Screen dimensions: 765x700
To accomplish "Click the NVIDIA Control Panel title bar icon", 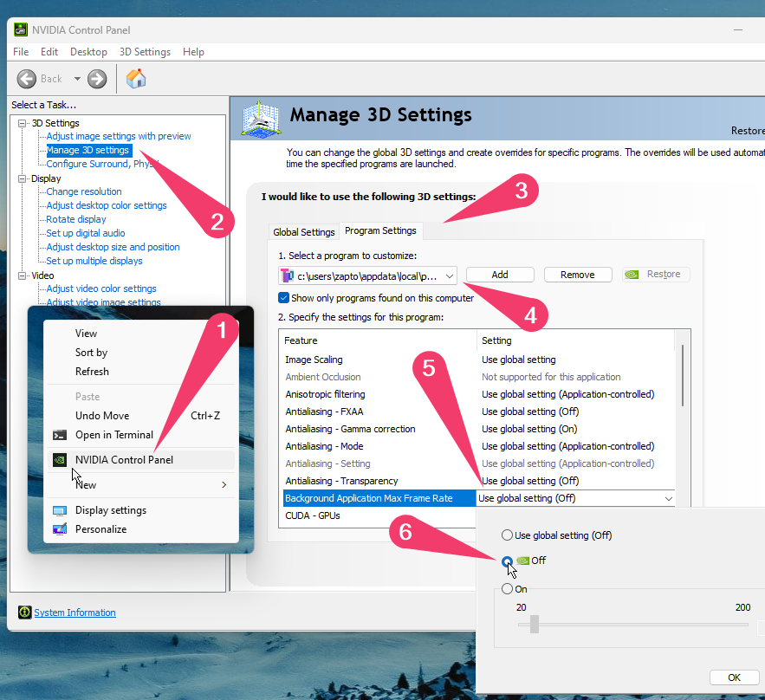I will tap(21, 29).
